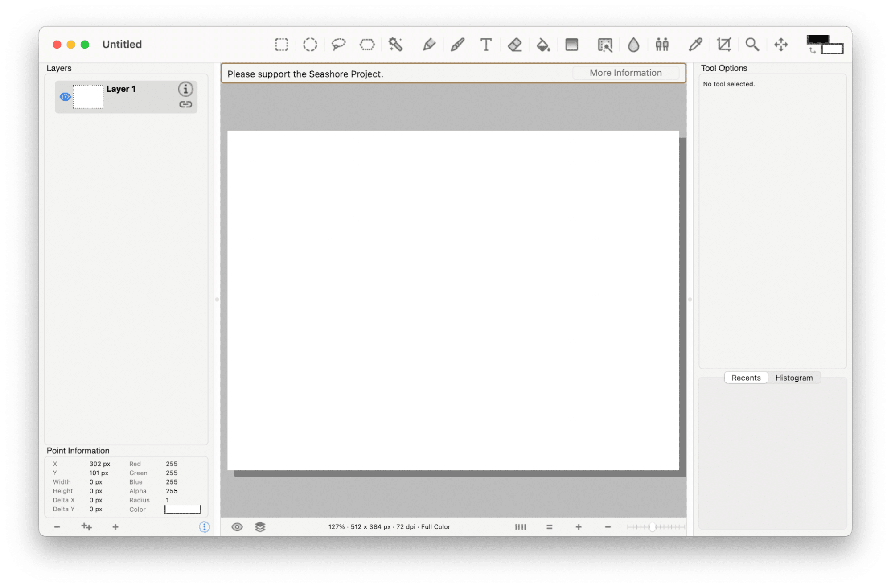
Task: Swap the foreground and background colors
Action: 812,51
